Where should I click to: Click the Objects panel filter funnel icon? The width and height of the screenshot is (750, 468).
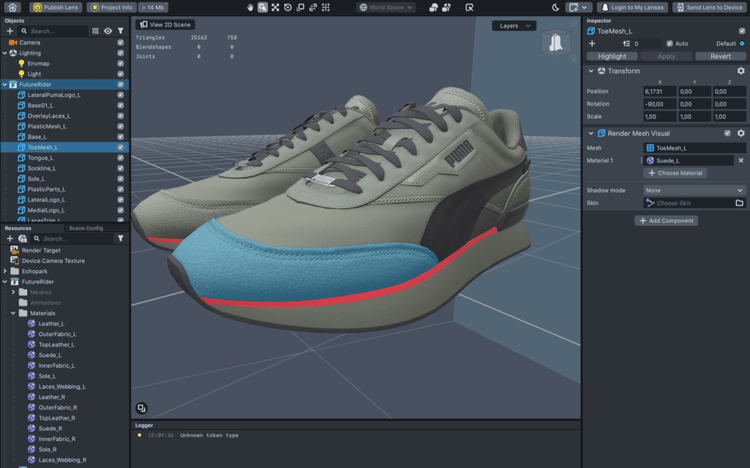(x=121, y=31)
